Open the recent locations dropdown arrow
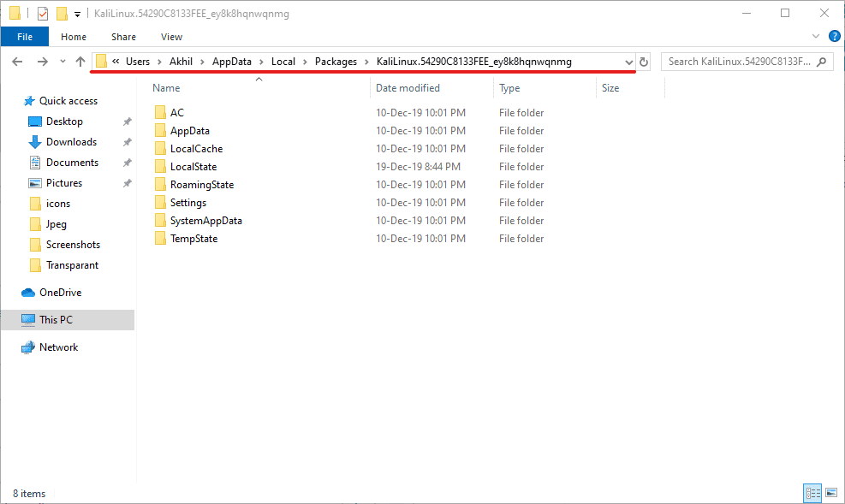This screenshot has height=504, width=845. [62, 62]
